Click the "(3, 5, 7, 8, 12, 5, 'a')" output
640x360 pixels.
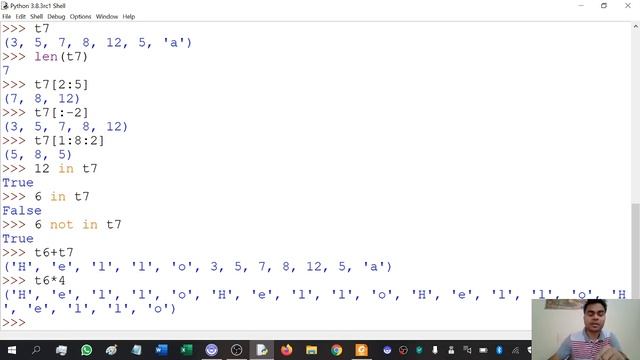(x=98, y=42)
